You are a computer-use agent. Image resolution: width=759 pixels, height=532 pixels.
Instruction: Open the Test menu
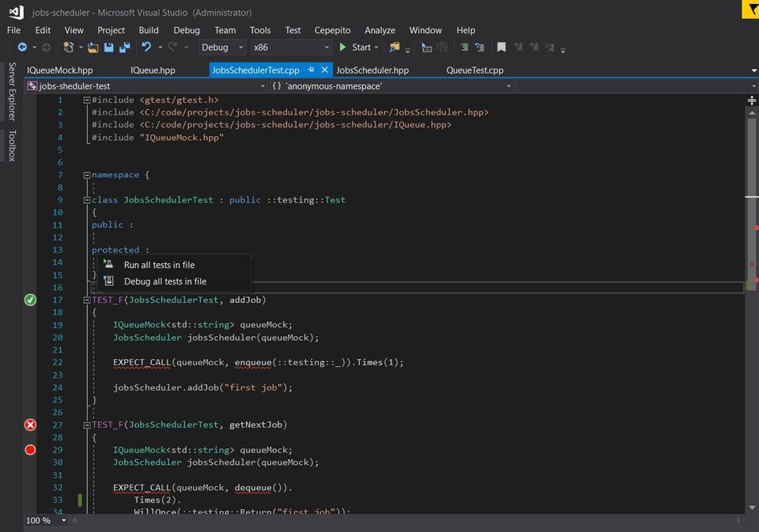(x=293, y=30)
